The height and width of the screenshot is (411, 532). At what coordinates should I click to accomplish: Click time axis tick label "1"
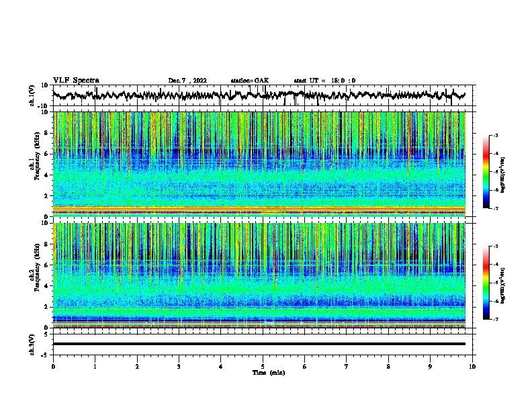(95, 367)
